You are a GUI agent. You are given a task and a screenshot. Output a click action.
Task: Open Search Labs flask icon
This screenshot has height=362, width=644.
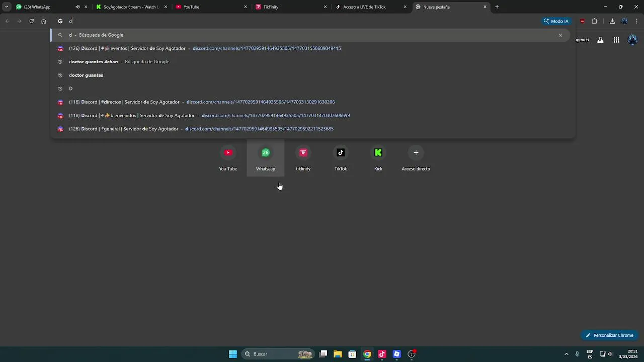pyautogui.click(x=600, y=40)
